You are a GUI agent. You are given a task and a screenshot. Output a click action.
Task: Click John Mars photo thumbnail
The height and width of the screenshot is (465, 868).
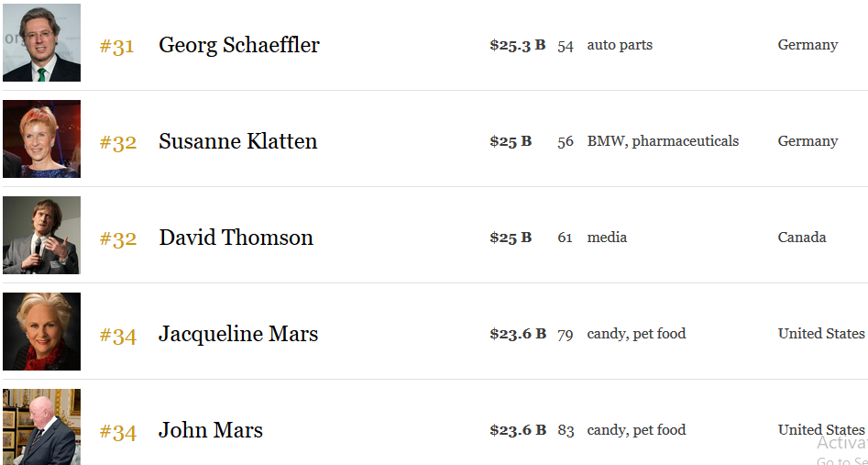[41, 426]
